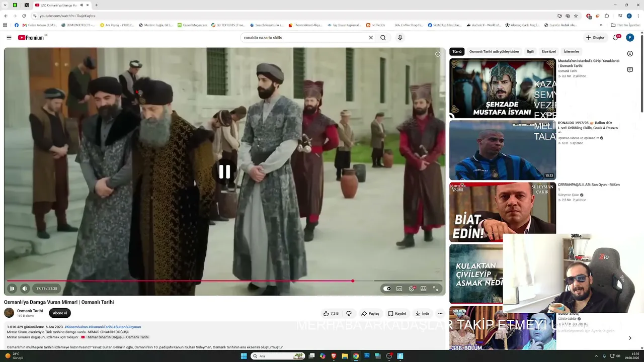Image resolution: width=644 pixels, height=362 pixels.
Task: Open video player settings gear
Action: tap(412, 289)
